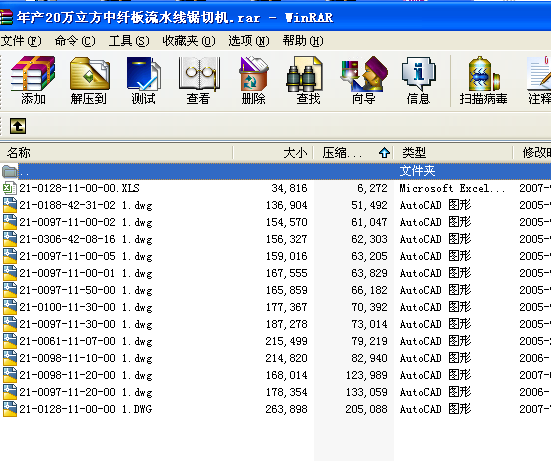Sort by the 名称 column header
Screen dimensions: 551x461
(116, 152)
